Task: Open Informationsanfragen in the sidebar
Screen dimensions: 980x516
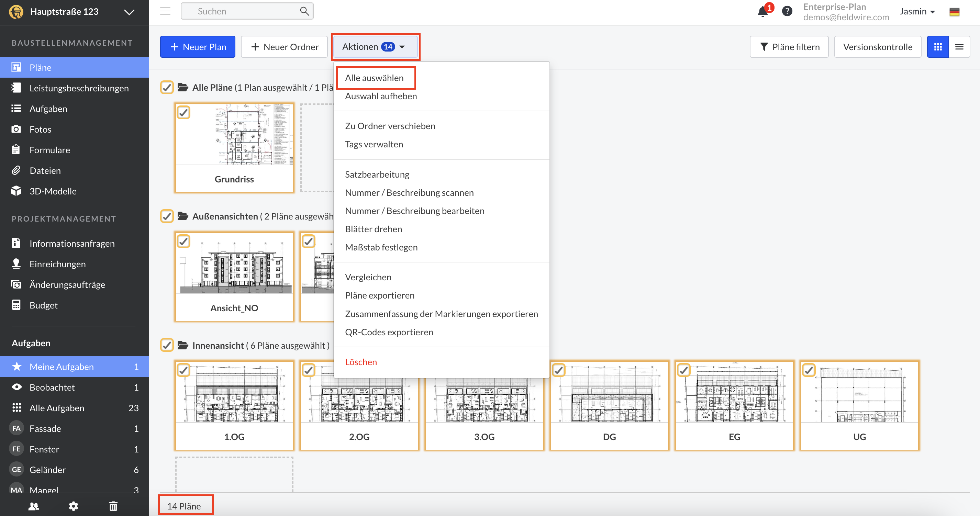Action: coord(75,243)
